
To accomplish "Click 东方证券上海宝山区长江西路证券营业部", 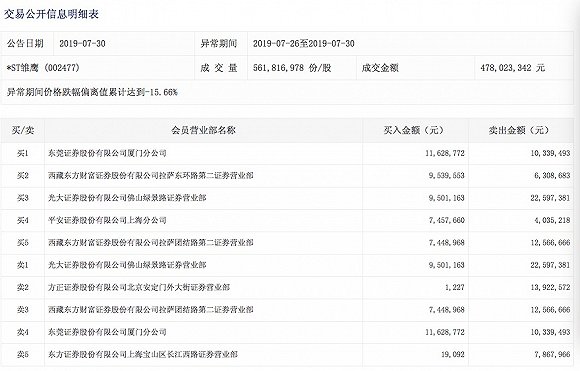I will click(143, 354).
